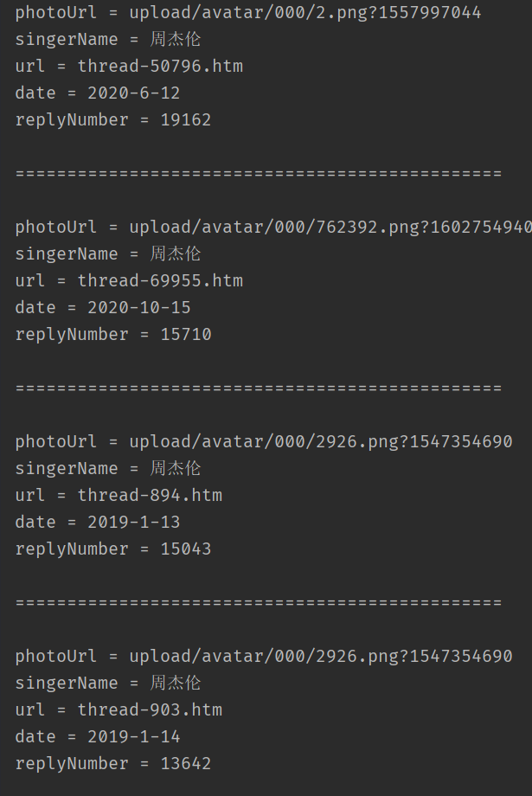Click the date line 2020-6-12
Viewport: 532px width, 796px height.
coord(98,93)
